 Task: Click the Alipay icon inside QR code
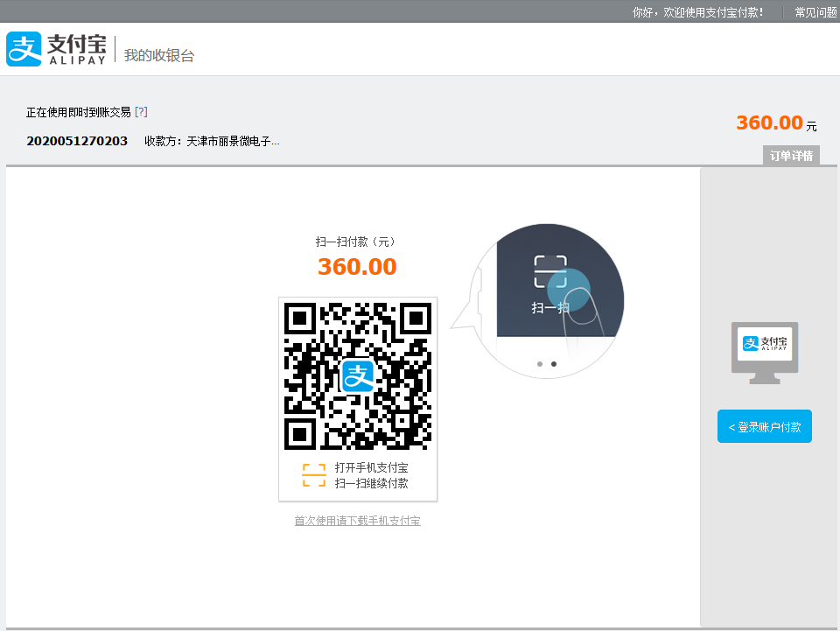(x=358, y=376)
